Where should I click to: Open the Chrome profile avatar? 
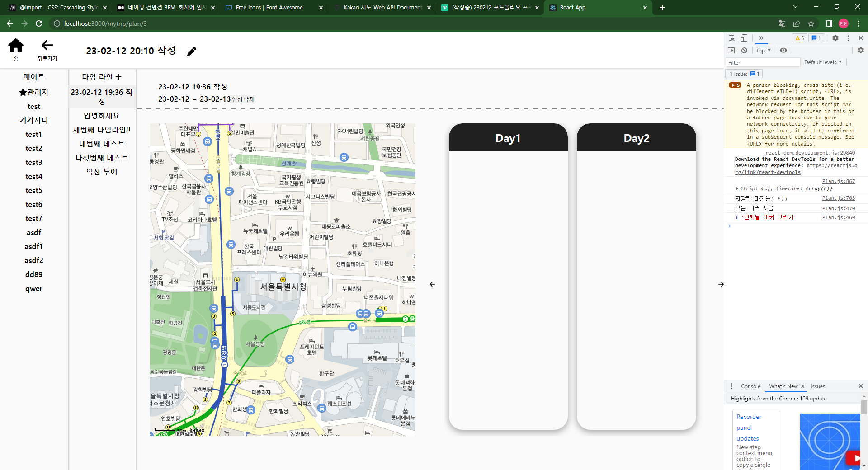coord(844,23)
